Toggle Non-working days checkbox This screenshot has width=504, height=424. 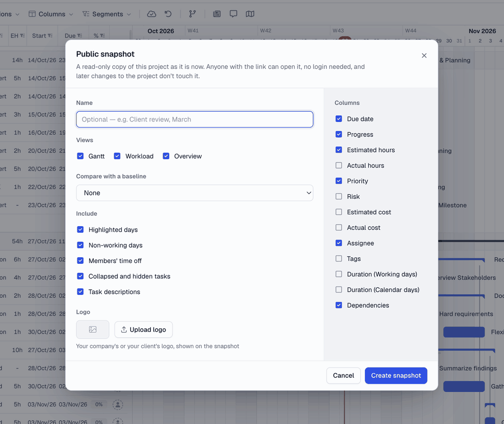point(80,245)
